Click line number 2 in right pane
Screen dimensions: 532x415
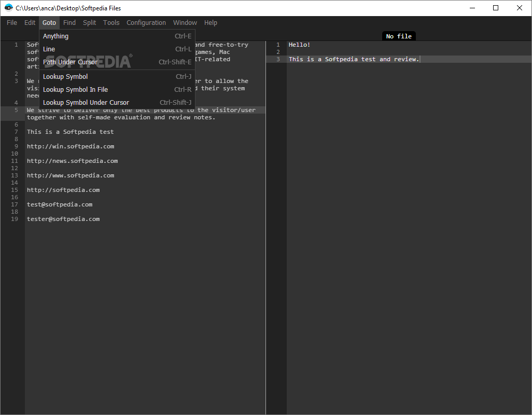pyautogui.click(x=278, y=52)
